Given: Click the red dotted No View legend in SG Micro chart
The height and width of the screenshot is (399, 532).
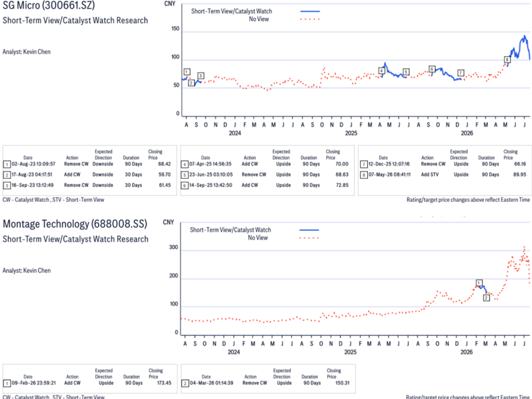Looking at the screenshot, I should tap(310, 19).
